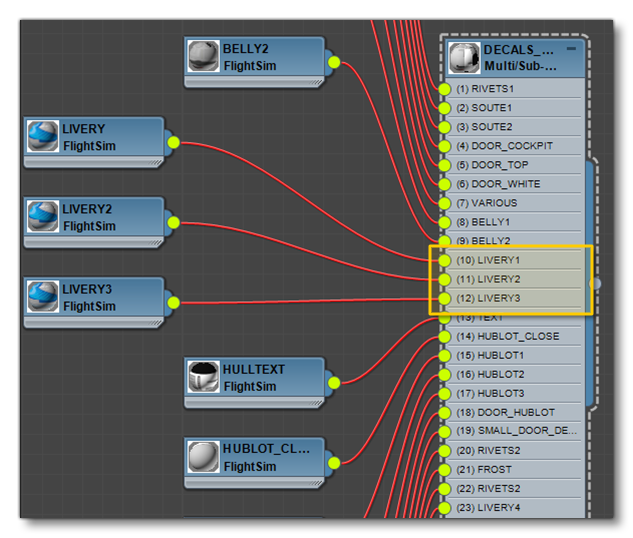Click the BELLY2 node material preview sphere
This screenshot has height=538, width=633.
point(203,56)
